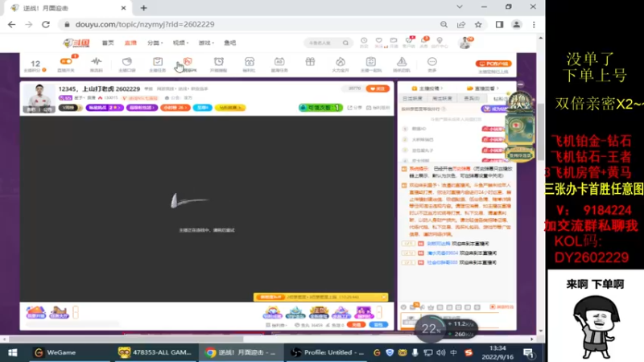Open the emoji icon in chat toolbar
This screenshot has height=362, width=644.
404,307
